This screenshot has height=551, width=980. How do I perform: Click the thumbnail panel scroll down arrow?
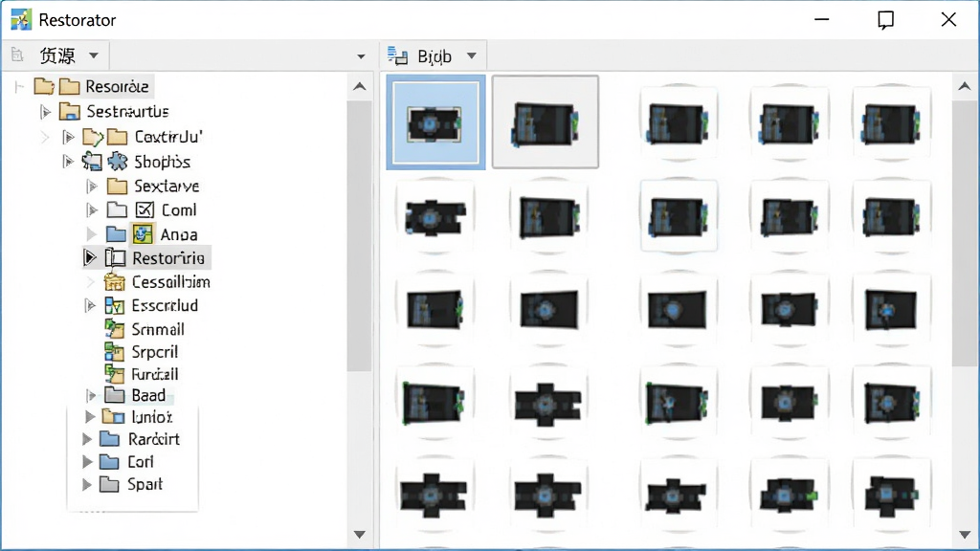pyautogui.click(x=965, y=535)
